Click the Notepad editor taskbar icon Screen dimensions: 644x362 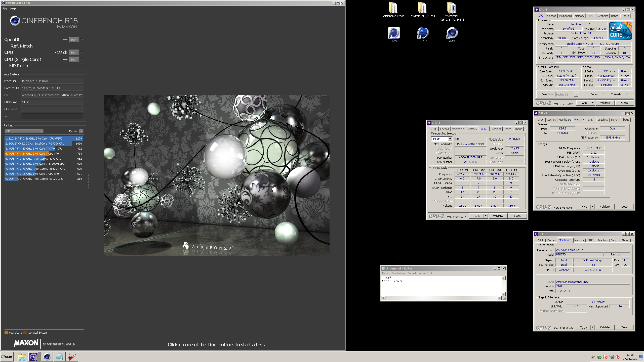(59, 356)
